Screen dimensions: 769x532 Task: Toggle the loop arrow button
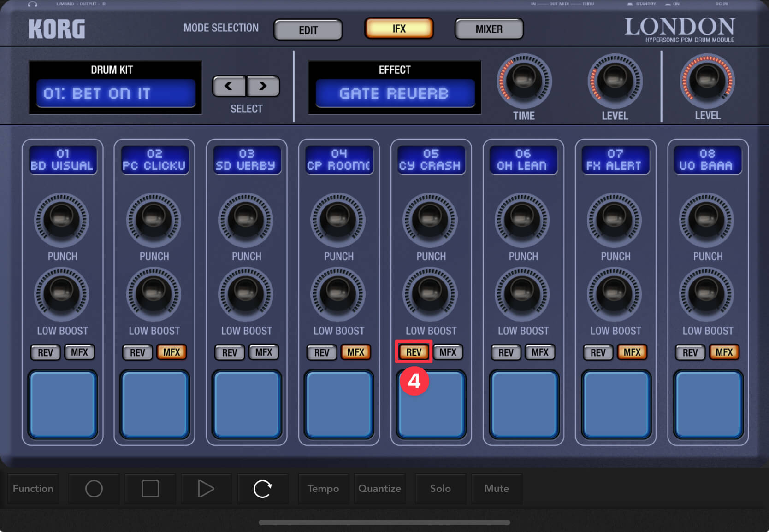(x=262, y=489)
